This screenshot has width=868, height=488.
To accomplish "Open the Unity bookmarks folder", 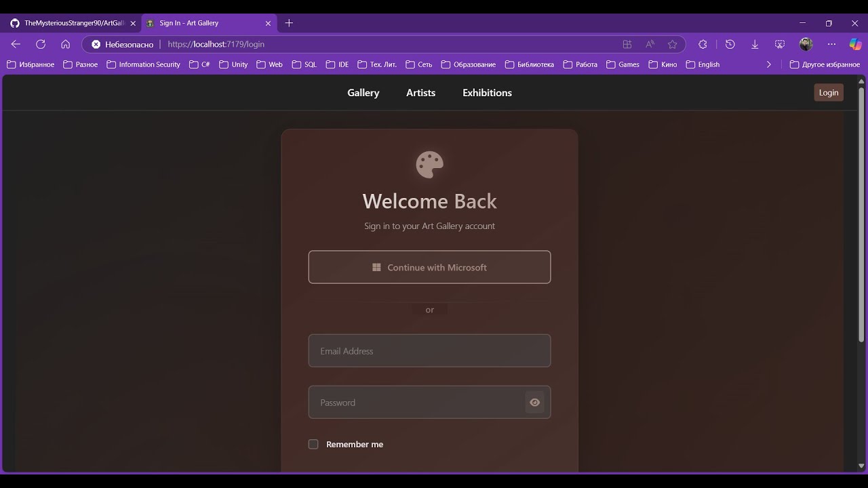I will [233, 64].
